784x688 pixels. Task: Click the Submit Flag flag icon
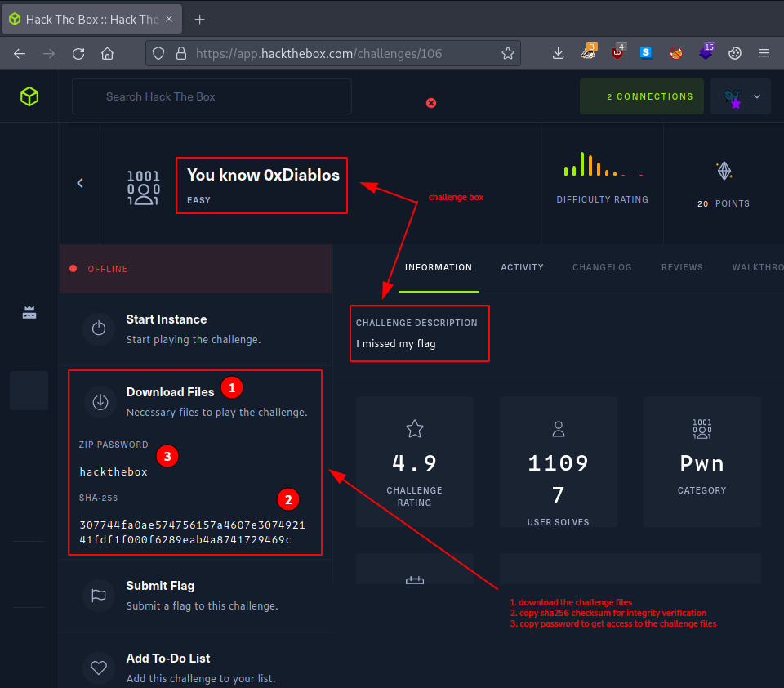(99, 596)
